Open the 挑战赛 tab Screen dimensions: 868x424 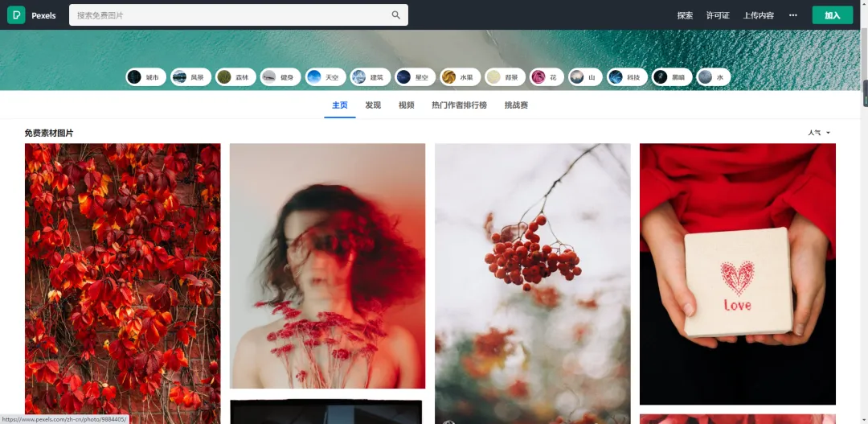[x=516, y=105]
